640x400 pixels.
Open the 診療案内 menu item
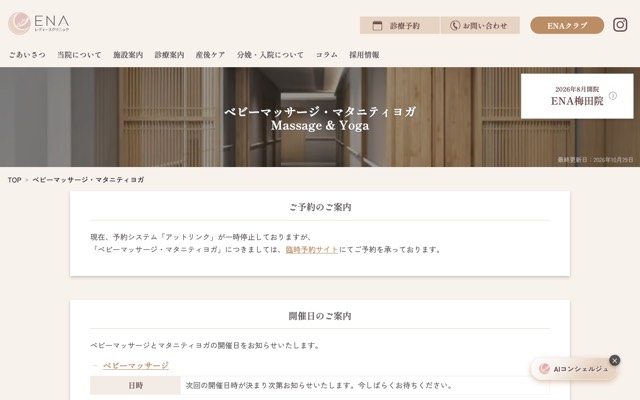169,55
